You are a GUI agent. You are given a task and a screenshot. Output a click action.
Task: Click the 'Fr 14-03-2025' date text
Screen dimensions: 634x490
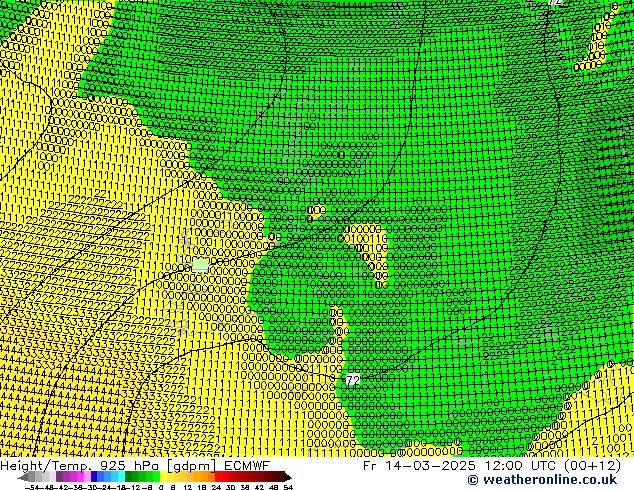point(419,465)
